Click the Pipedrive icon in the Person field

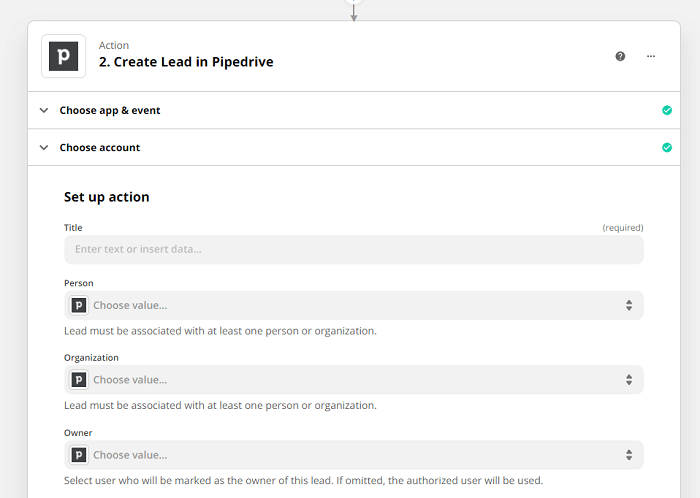pyautogui.click(x=79, y=305)
